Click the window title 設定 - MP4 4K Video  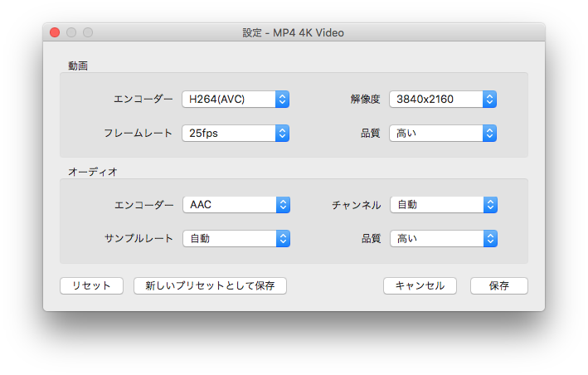click(293, 33)
